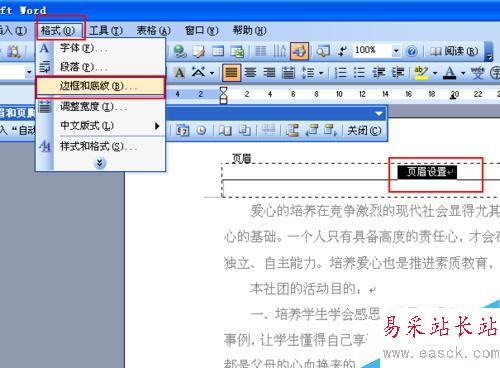Click the selected 页眉设置 header text
Screen dimensions: 500x368
[427, 172]
